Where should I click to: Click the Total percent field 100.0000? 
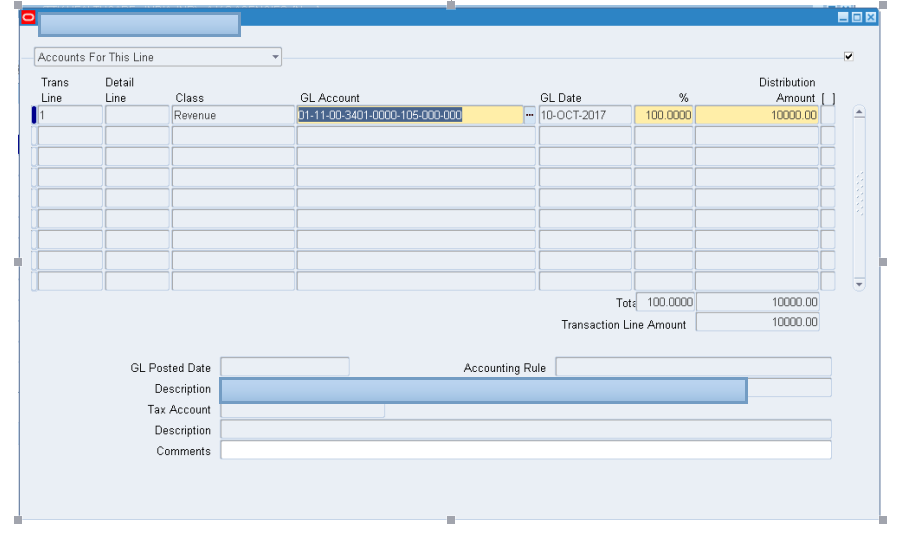[665, 302]
